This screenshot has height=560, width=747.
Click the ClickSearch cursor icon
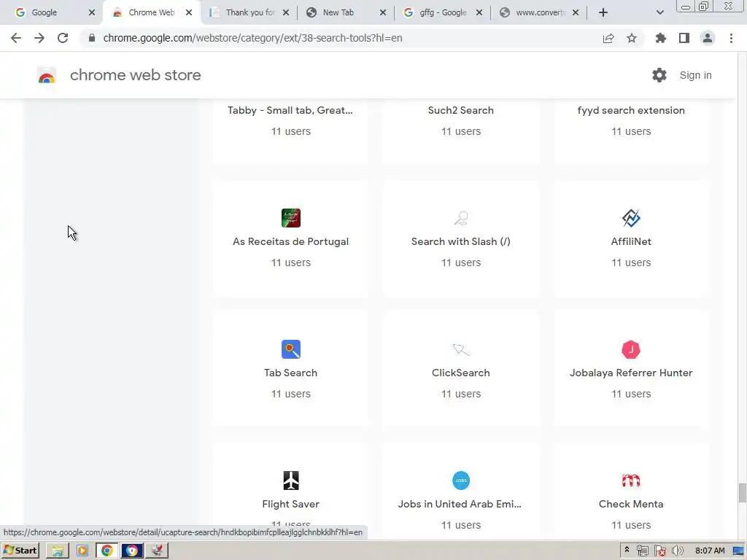(461, 349)
